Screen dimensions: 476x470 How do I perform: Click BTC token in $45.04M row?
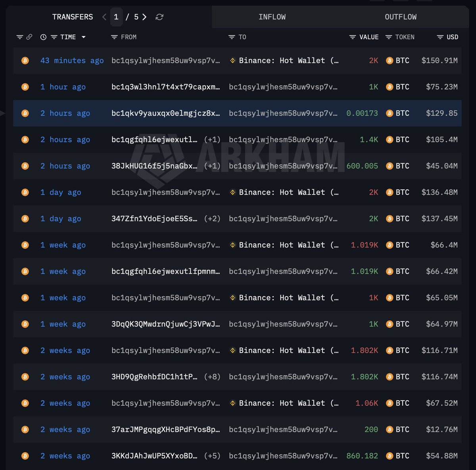coord(397,166)
